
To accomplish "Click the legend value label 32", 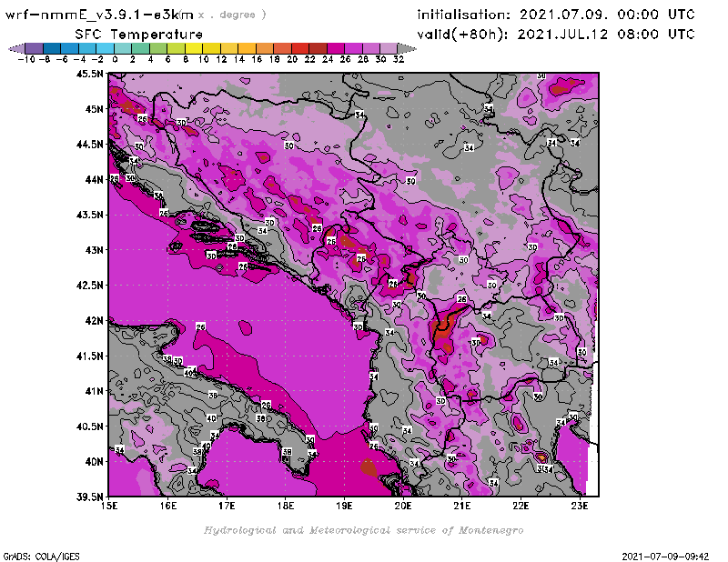I will (x=399, y=59).
